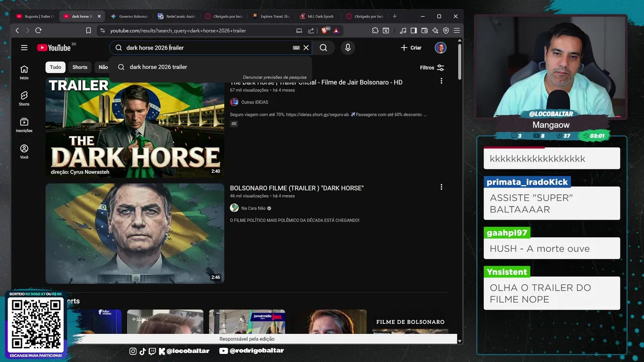Open more options for BOLSONARO FILME video
644x362 pixels.
coord(441,187)
